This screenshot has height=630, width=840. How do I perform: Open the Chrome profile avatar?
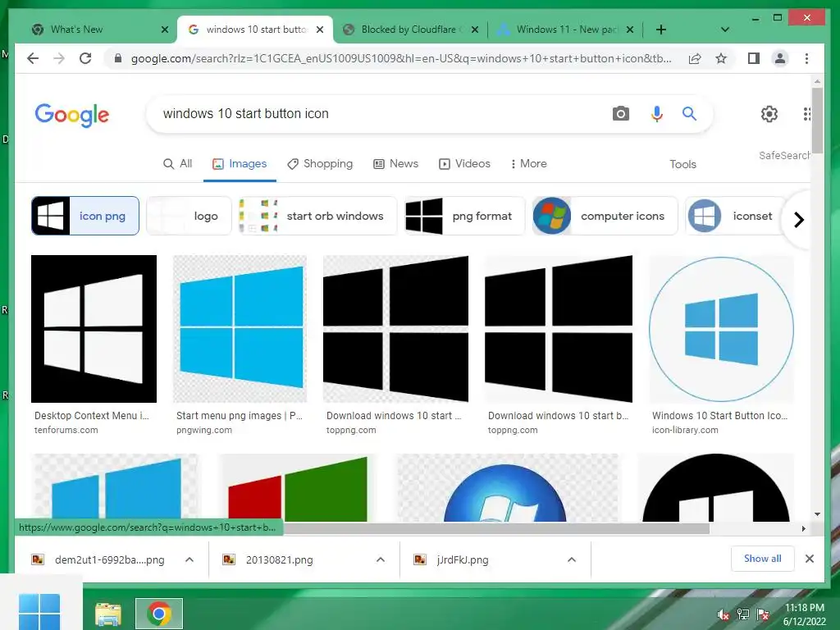click(x=780, y=58)
